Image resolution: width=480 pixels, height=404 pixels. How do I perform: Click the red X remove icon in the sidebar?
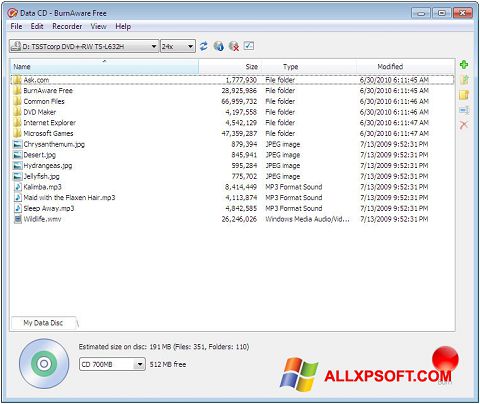464,125
